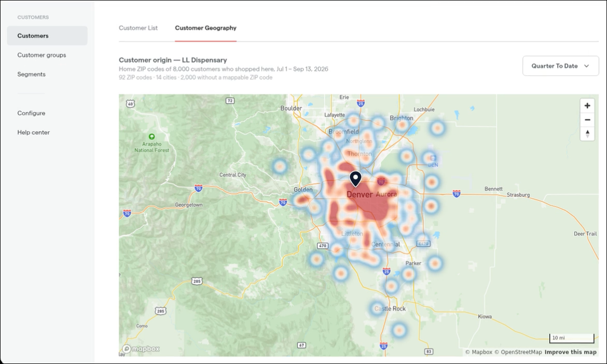Click the Arapaho National Forest park icon
The width and height of the screenshot is (607, 364).
(151, 136)
